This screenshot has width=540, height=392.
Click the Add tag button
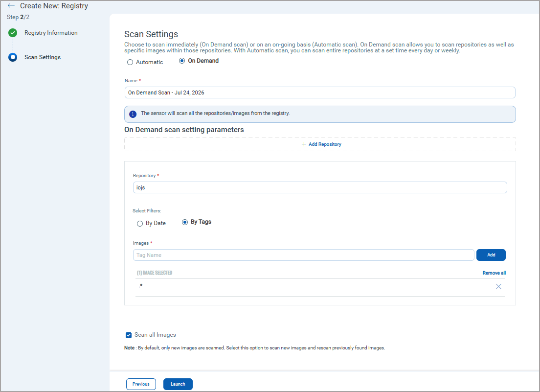[x=491, y=255]
